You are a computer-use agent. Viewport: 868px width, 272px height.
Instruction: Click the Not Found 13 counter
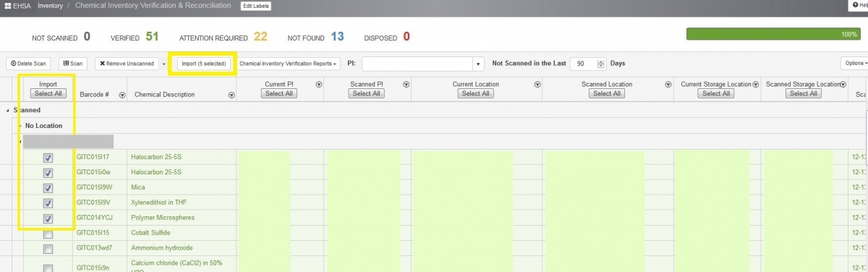click(315, 36)
